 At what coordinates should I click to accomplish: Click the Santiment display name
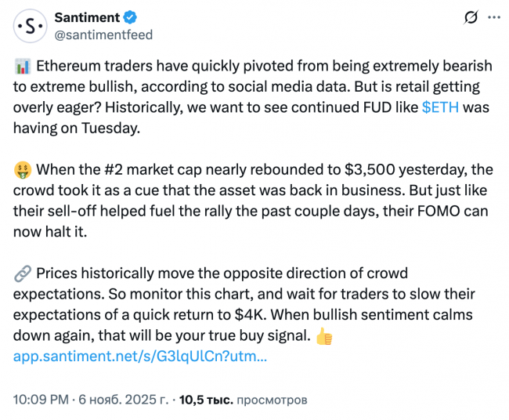tap(87, 17)
